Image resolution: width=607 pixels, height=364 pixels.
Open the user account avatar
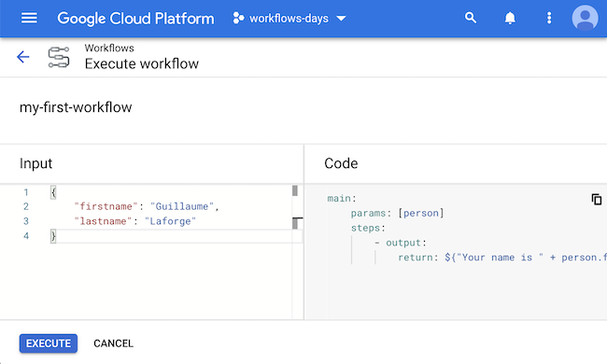tap(585, 18)
